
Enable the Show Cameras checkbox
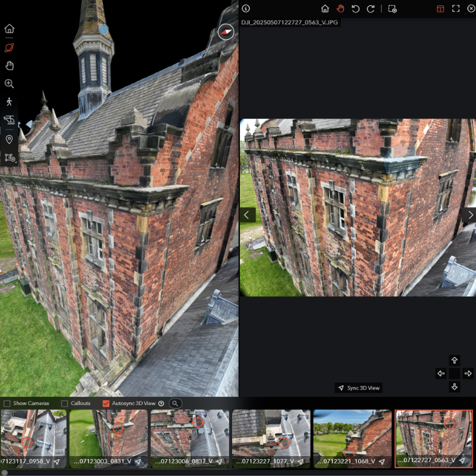[x=7, y=403]
